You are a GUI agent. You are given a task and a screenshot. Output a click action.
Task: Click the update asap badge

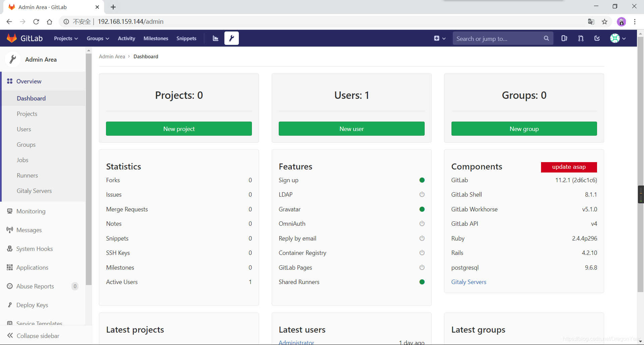click(x=569, y=167)
